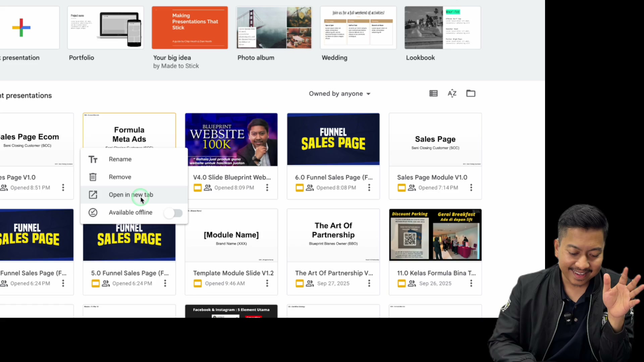Open the Discount Parking presentation thumbnail

[x=435, y=235]
